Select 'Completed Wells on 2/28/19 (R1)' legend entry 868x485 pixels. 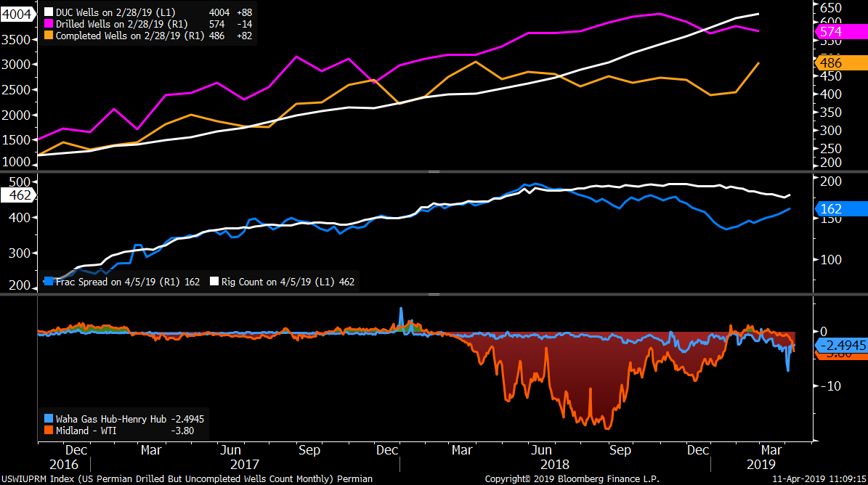(x=130, y=36)
